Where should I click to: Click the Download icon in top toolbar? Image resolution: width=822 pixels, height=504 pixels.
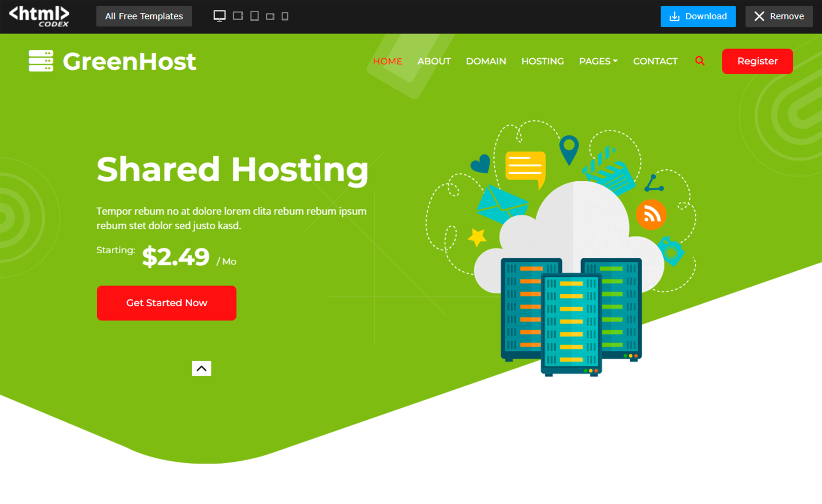(x=675, y=16)
